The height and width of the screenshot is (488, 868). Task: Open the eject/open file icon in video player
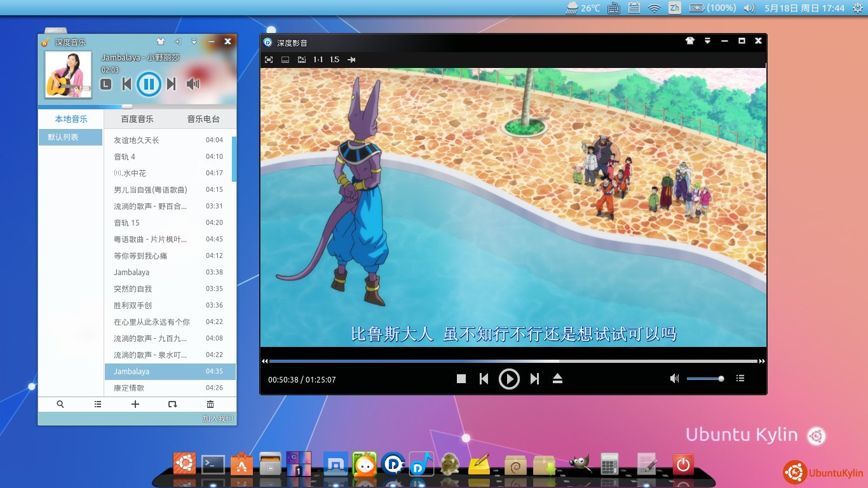557,379
